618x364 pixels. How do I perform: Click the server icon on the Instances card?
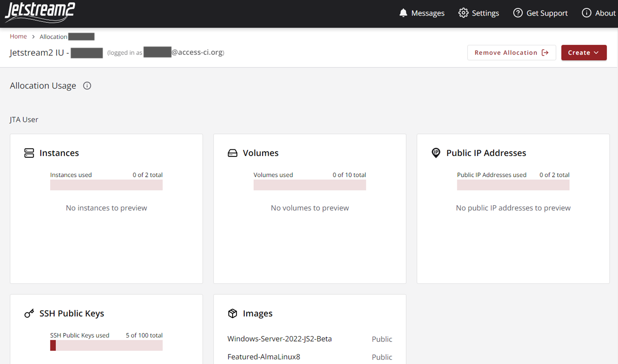[x=28, y=153]
